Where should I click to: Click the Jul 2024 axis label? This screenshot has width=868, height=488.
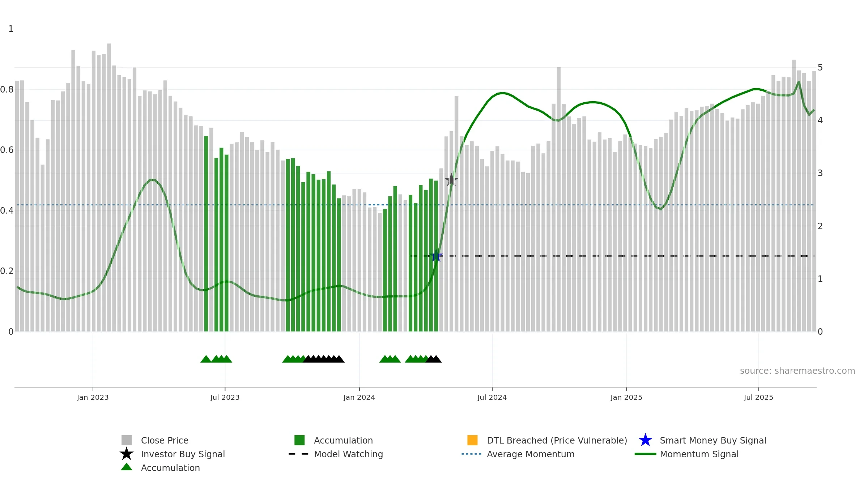coord(492,398)
